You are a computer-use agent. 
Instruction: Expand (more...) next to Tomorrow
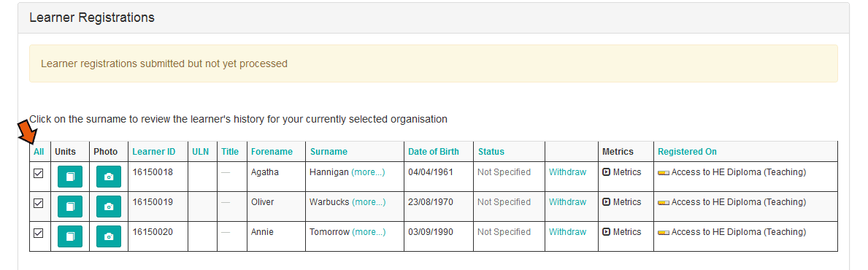369,232
